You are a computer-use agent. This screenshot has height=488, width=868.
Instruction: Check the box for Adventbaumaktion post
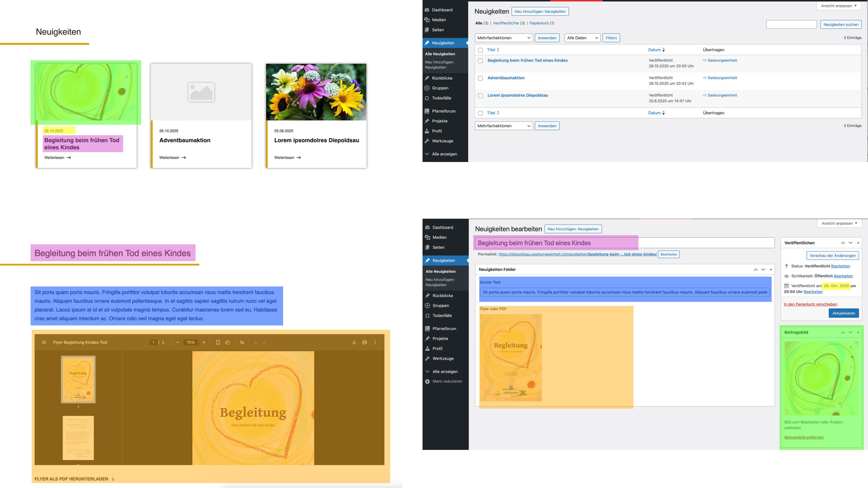click(x=480, y=78)
